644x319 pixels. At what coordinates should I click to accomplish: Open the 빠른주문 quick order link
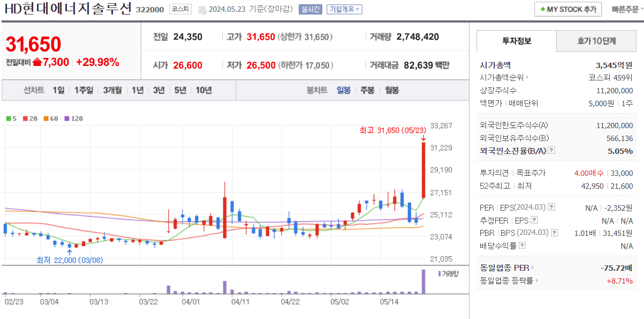click(625, 10)
